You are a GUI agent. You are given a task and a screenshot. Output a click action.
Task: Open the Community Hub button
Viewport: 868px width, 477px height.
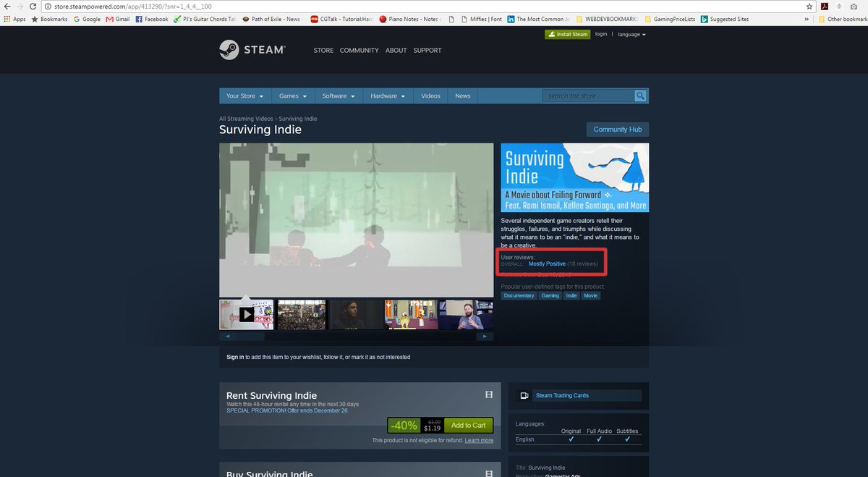coord(618,130)
